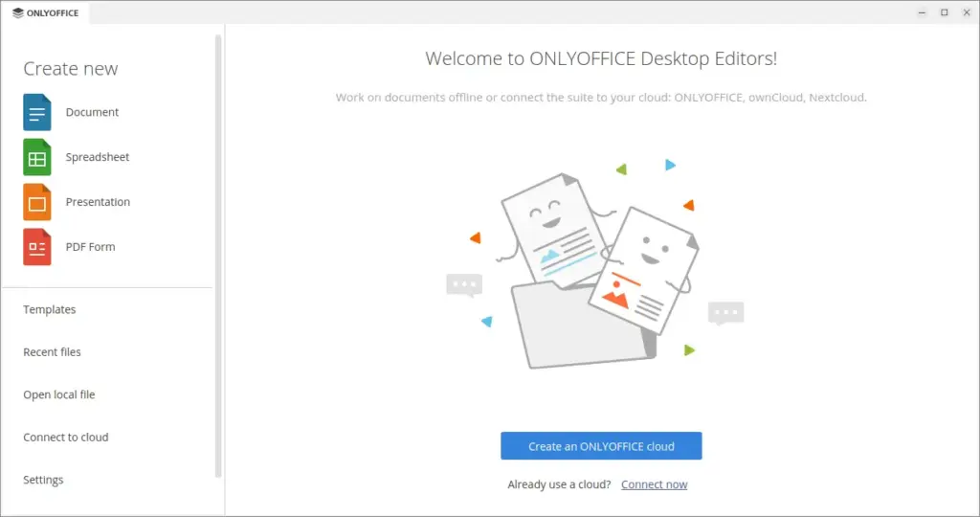Click the blue Document file icon
This screenshot has height=517, width=980.
(37, 113)
